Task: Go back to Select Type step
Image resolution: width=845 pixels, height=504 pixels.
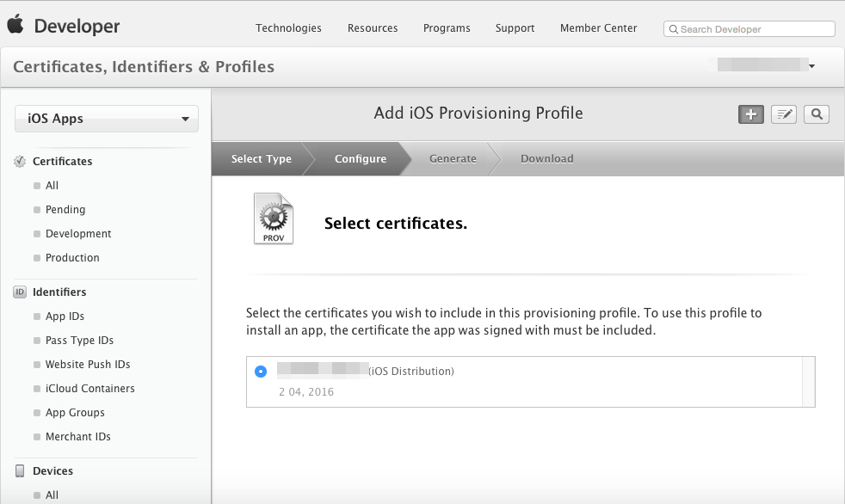Action: pyautogui.click(x=262, y=159)
